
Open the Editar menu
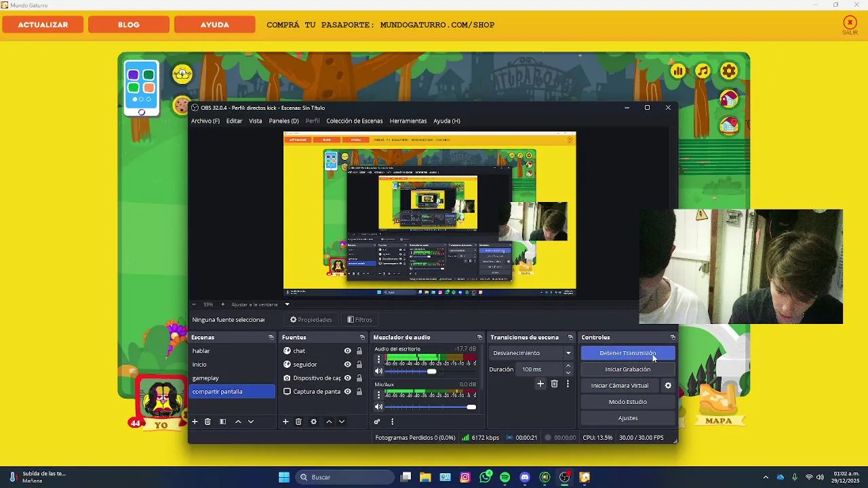click(234, 121)
